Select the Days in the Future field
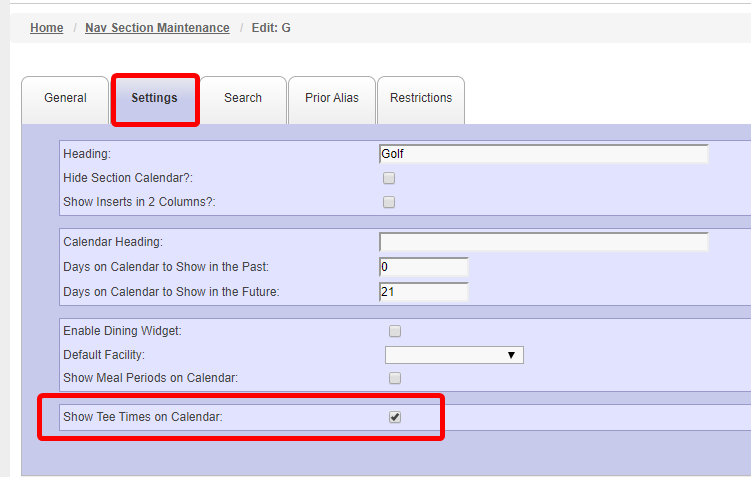 click(423, 292)
